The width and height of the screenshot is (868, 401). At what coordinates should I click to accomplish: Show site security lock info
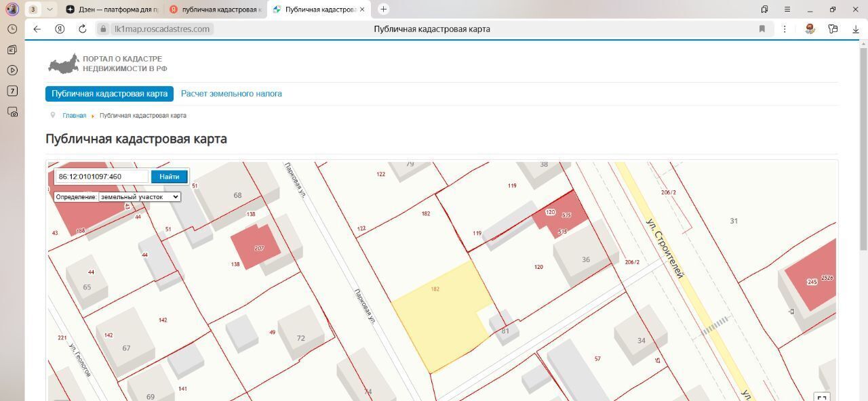click(x=103, y=29)
